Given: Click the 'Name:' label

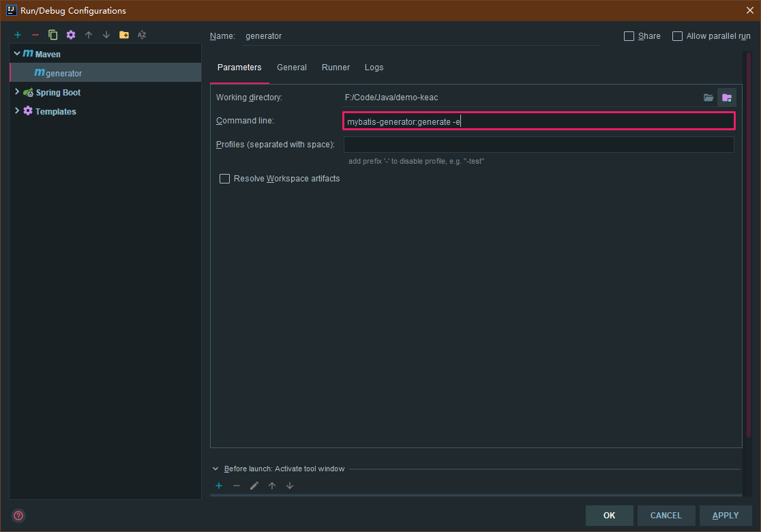Looking at the screenshot, I should click(222, 36).
